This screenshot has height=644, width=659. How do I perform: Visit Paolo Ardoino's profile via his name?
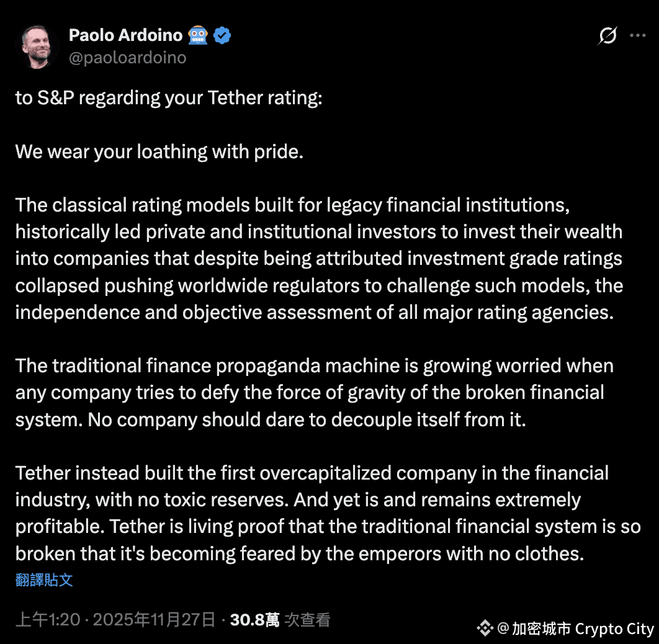tap(125, 35)
